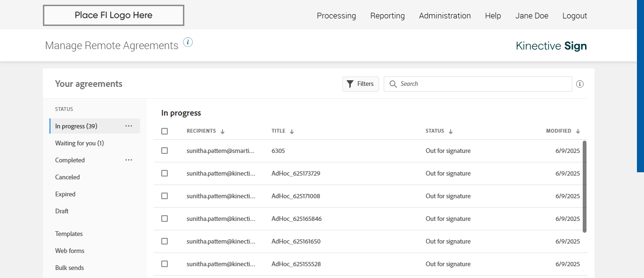The height and width of the screenshot is (278, 644).
Task: Focus the agreements Search field
Action: [483, 84]
